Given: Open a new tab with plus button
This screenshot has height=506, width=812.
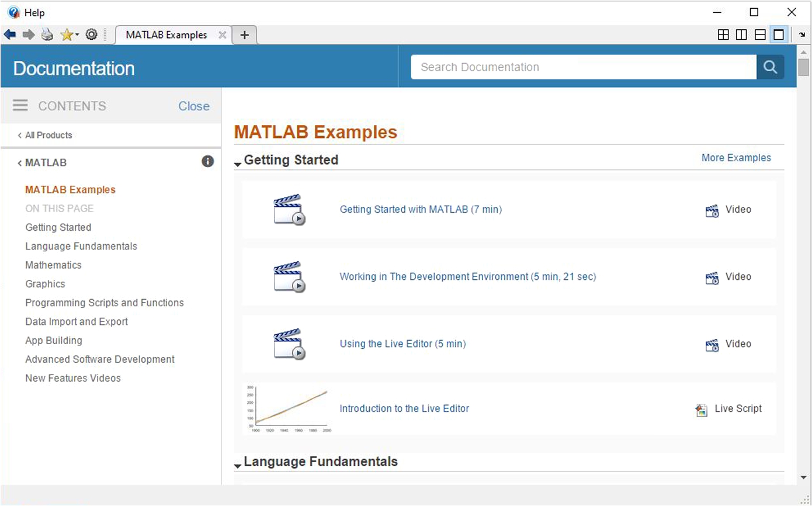Looking at the screenshot, I should (x=244, y=35).
